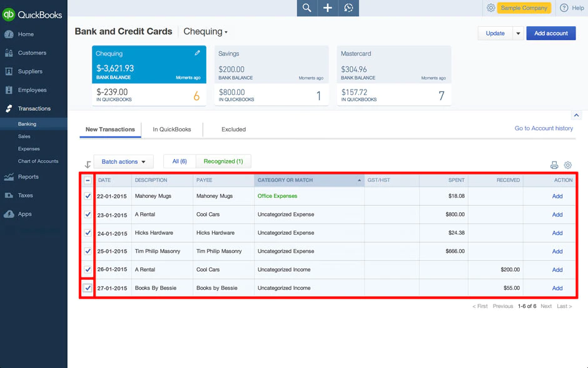Uncheck the Books By Bessie checkbox

[x=88, y=288]
